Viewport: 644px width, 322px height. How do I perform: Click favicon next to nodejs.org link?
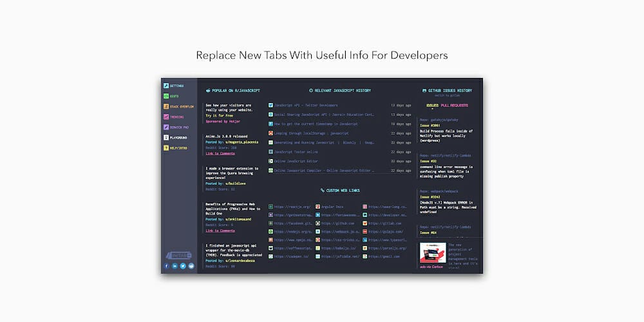tap(270, 231)
